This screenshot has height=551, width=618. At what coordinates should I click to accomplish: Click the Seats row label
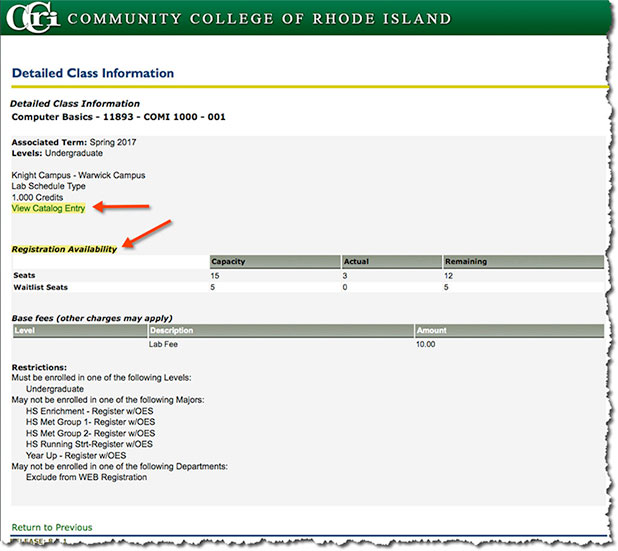tap(24, 275)
